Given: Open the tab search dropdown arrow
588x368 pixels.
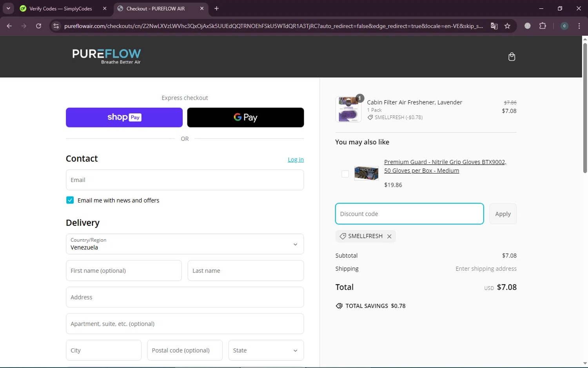Looking at the screenshot, I should point(8,8).
